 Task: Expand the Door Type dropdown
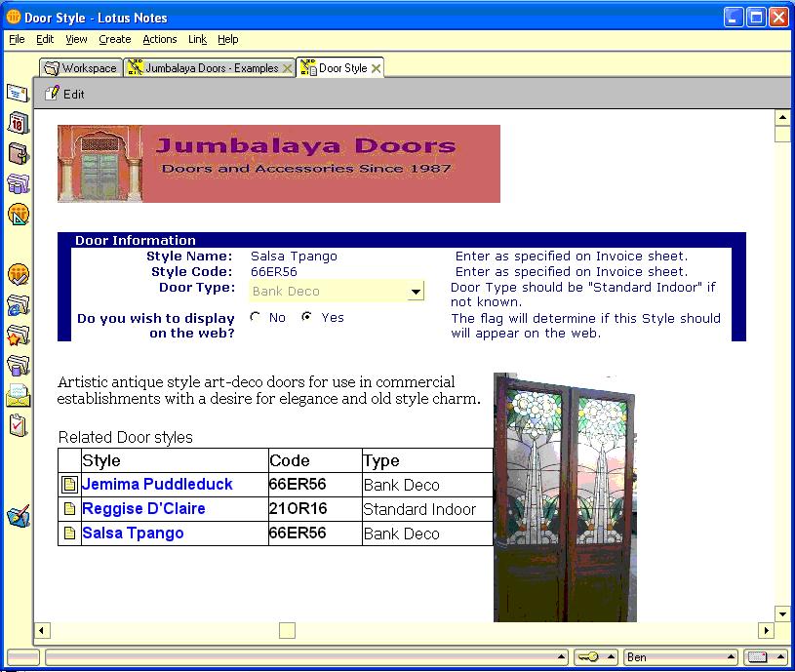click(x=416, y=292)
